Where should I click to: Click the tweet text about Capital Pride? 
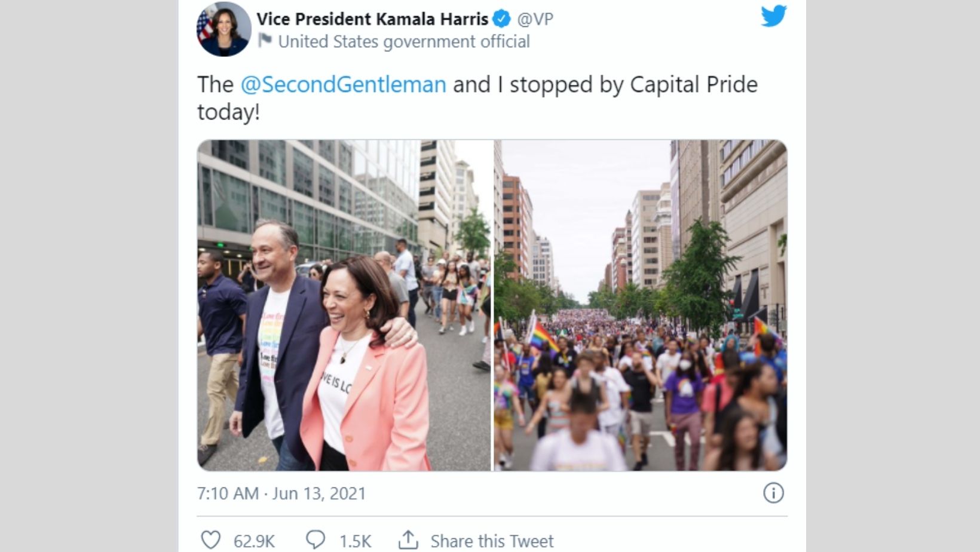pos(477,97)
